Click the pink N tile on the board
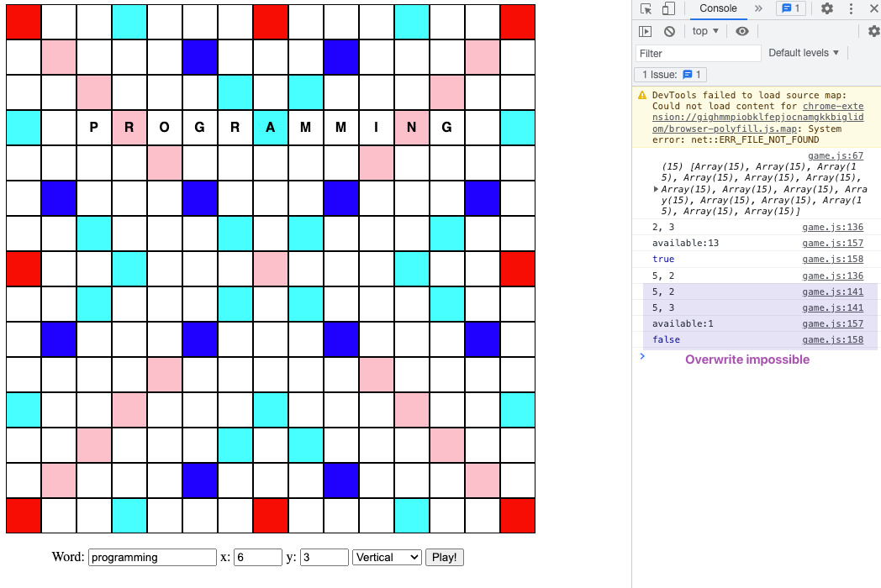Viewport: 881px width, 588px height. (412, 128)
